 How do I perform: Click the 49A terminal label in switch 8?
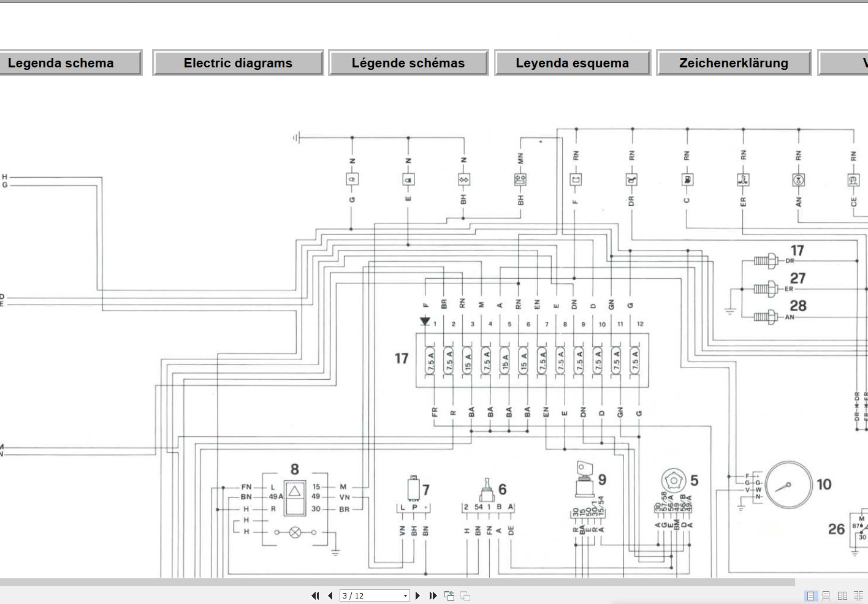[276, 497]
